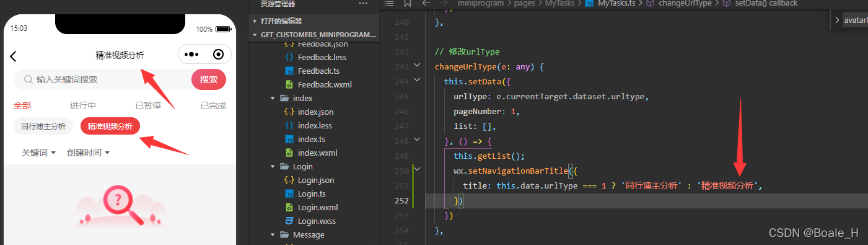Go back using the editor left arrow
868x245 pixels.
[x=426, y=3]
